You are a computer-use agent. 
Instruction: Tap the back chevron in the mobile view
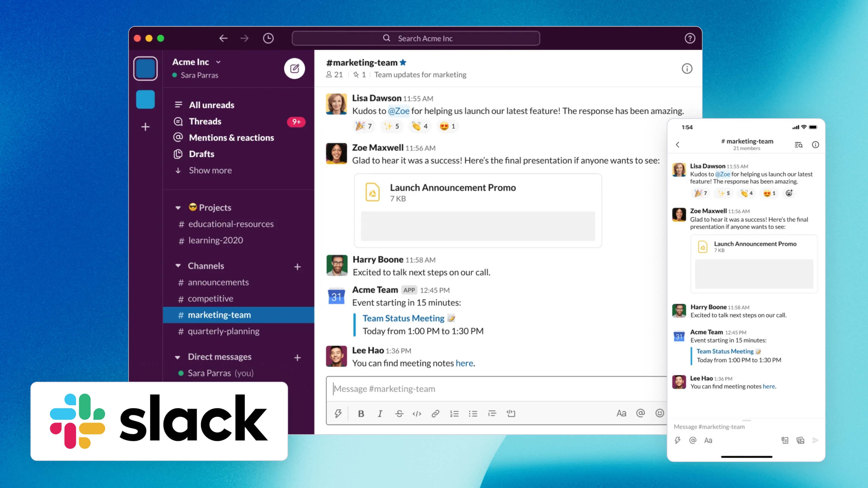[678, 145]
